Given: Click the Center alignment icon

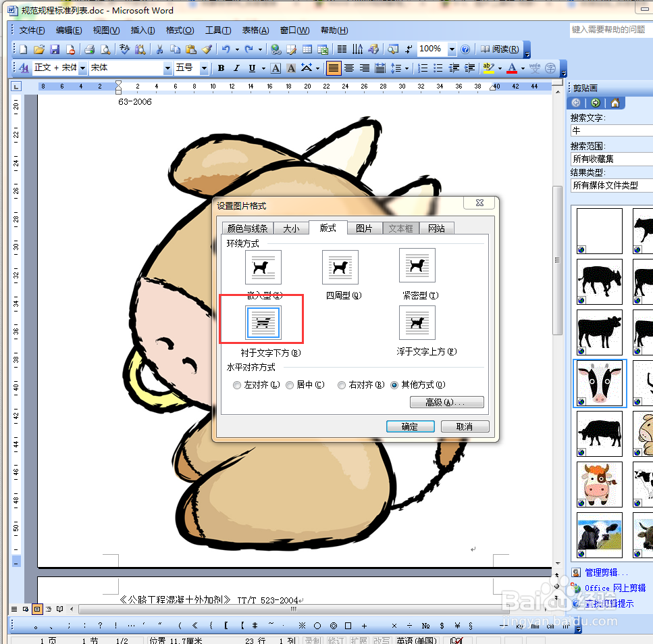Looking at the screenshot, I should pos(349,68).
